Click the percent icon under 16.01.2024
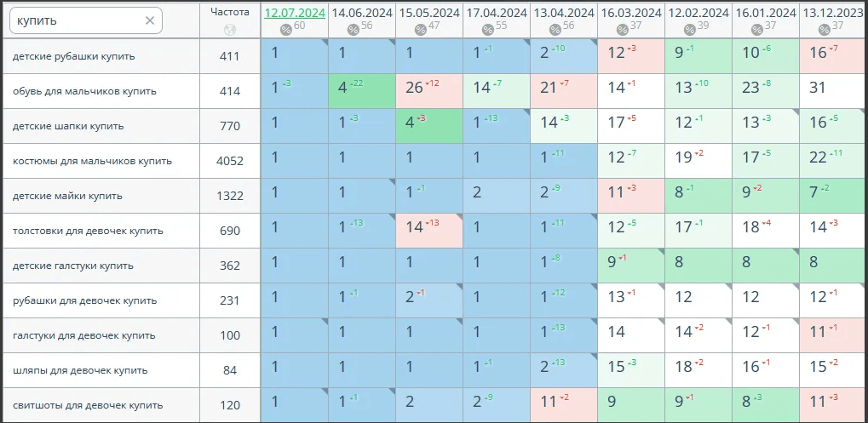This screenshot has height=423, width=868. pyautogui.click(x=757, y=30)
